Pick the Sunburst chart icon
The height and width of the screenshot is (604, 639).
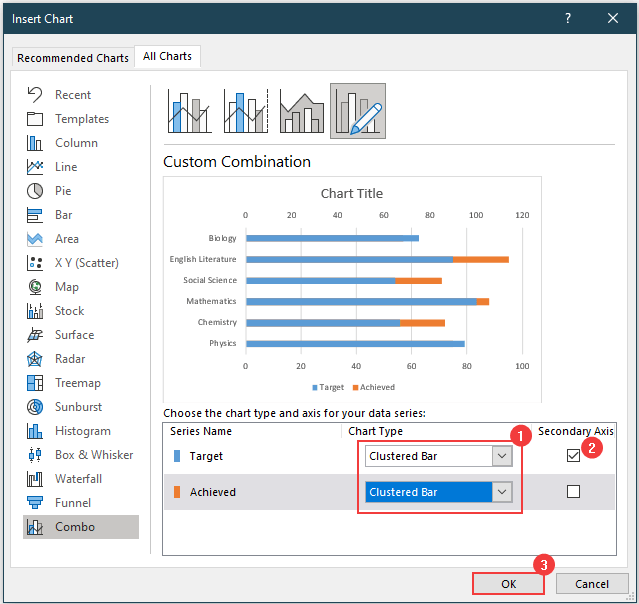pyautogui.click(x=35, y=407)
